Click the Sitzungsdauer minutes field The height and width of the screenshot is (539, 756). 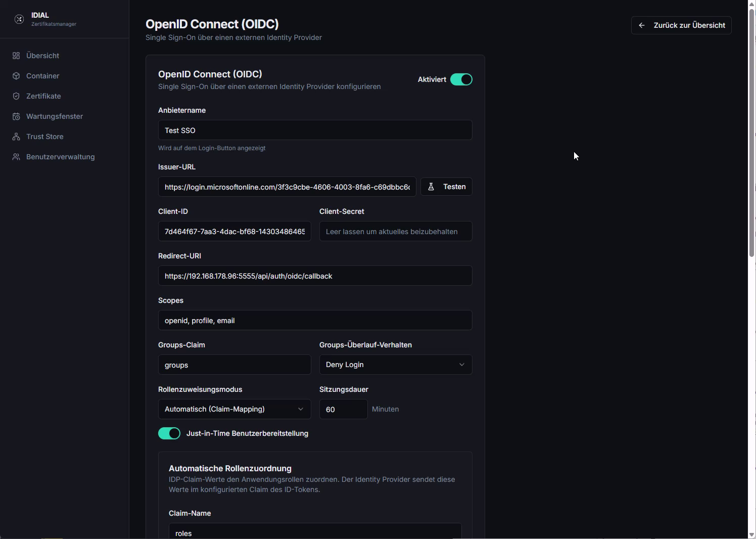(344, 409)
